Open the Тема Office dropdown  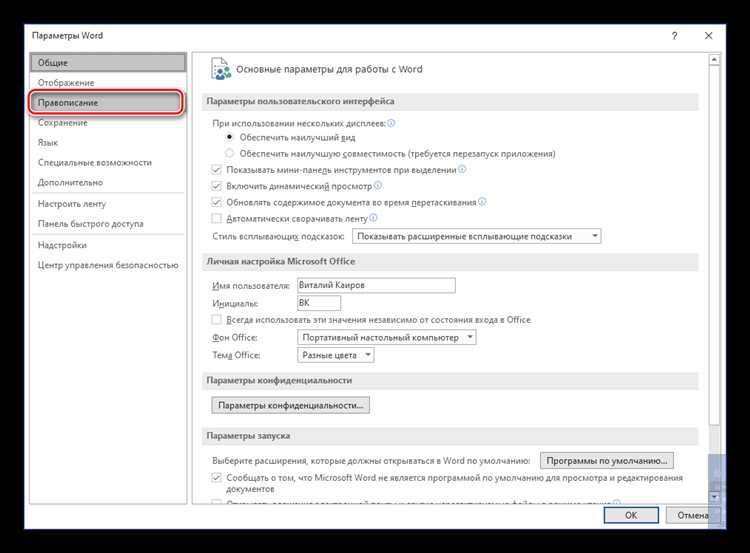coord(336,355)
